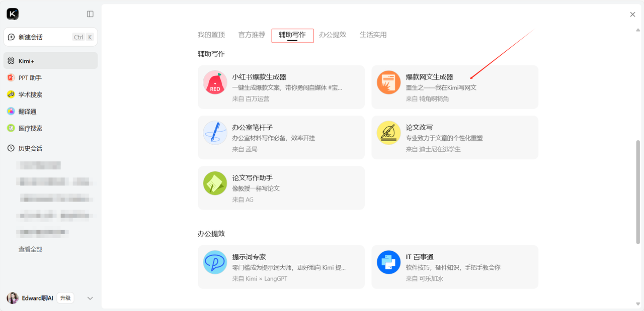The width and height of the screenshot is (644, 311).
Task: Click the 历史会话 clock icon
Action: pos(11,148)
